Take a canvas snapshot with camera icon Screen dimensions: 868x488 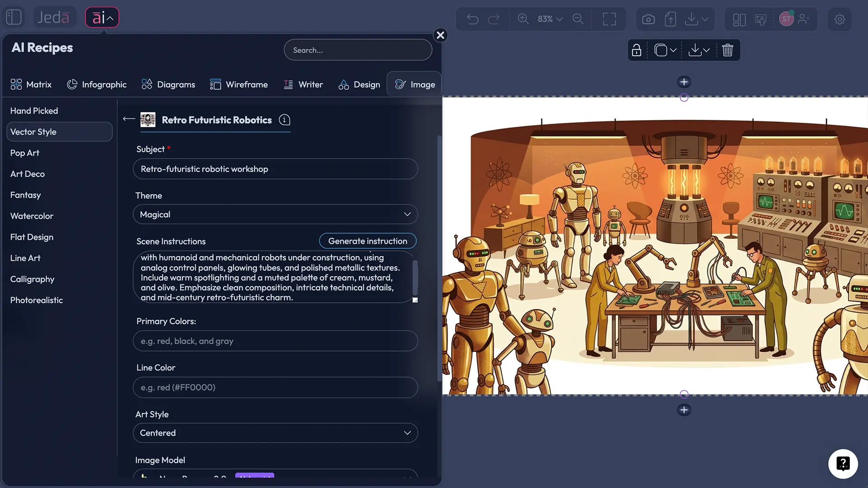pos(648,19)
